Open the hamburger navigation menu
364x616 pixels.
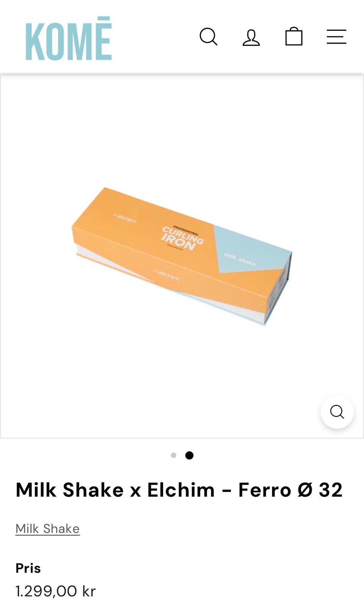(x=336, y=37)
